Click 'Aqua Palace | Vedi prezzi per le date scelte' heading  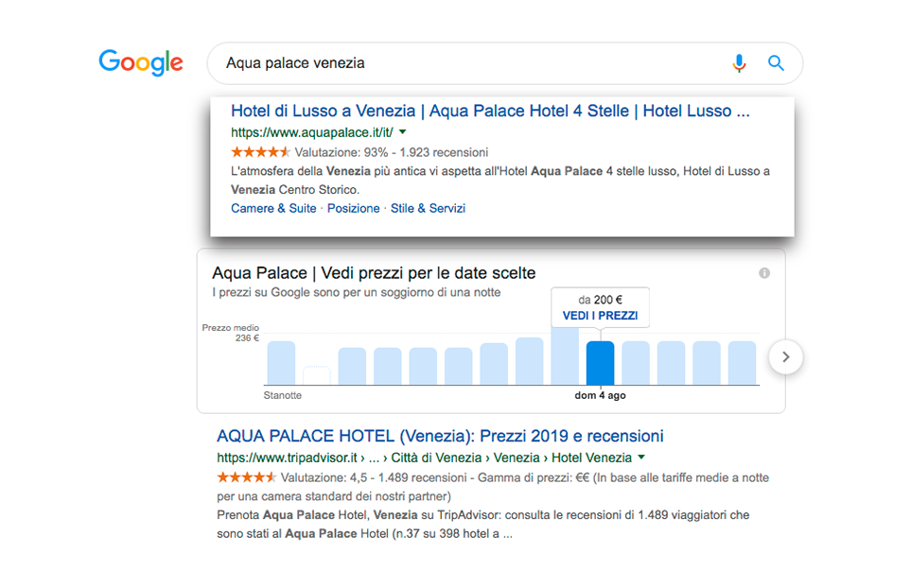(374, 273)
